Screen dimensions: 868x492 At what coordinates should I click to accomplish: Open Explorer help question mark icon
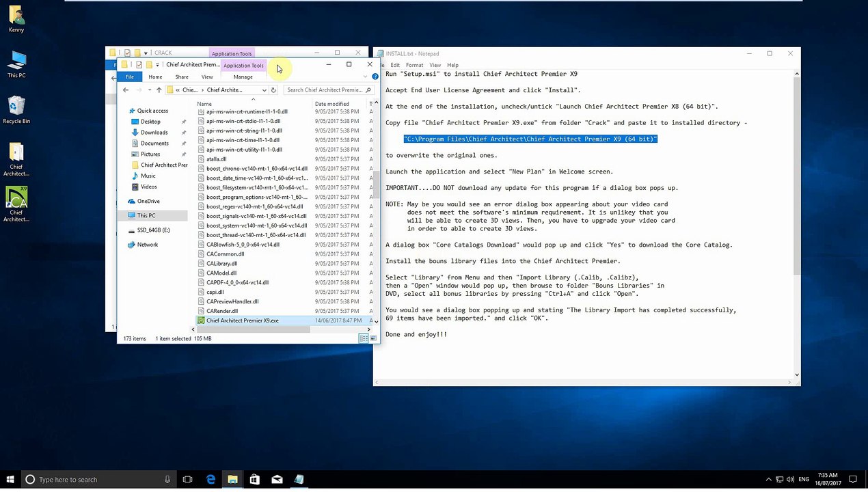pos(375,77)
